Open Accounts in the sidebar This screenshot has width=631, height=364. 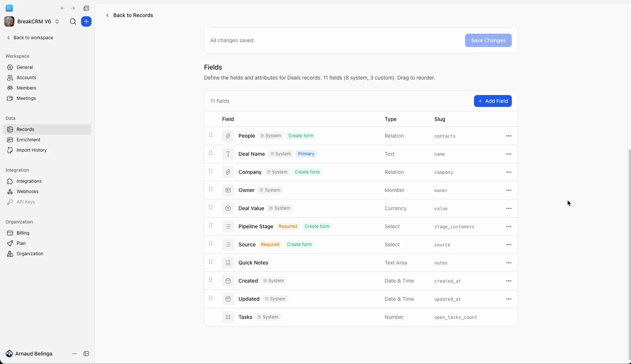47,78
